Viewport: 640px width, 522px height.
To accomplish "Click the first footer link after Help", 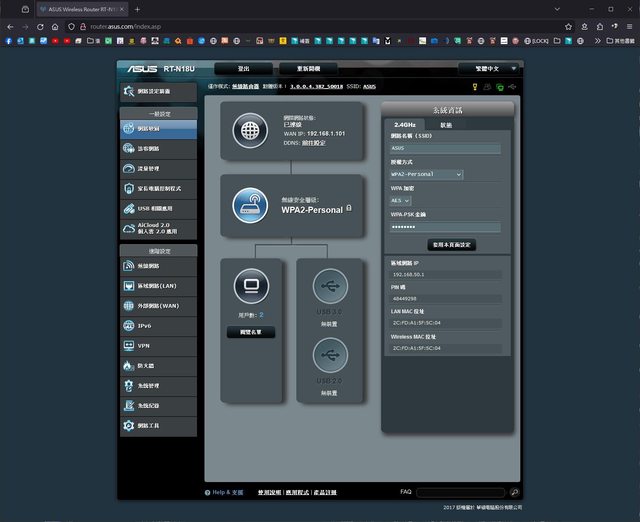I will click(x=269, y=493).
